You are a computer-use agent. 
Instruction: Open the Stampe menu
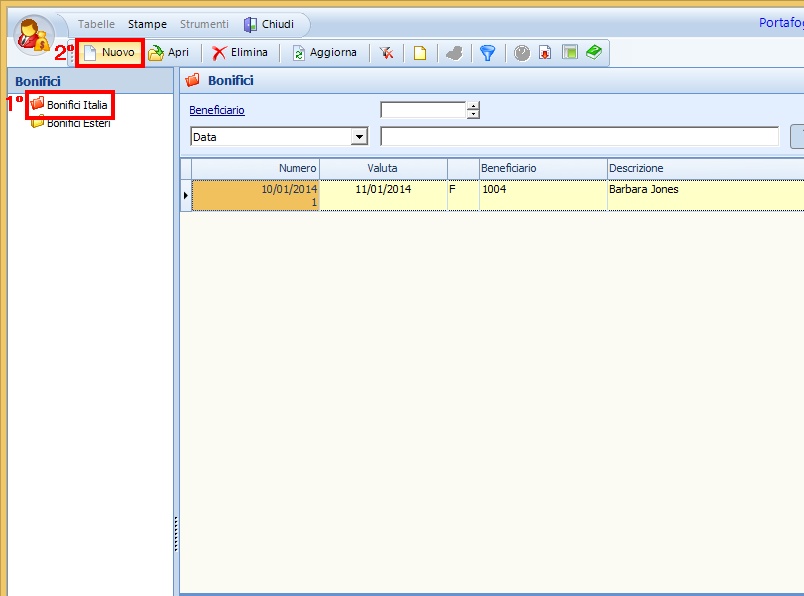[147, 24]
